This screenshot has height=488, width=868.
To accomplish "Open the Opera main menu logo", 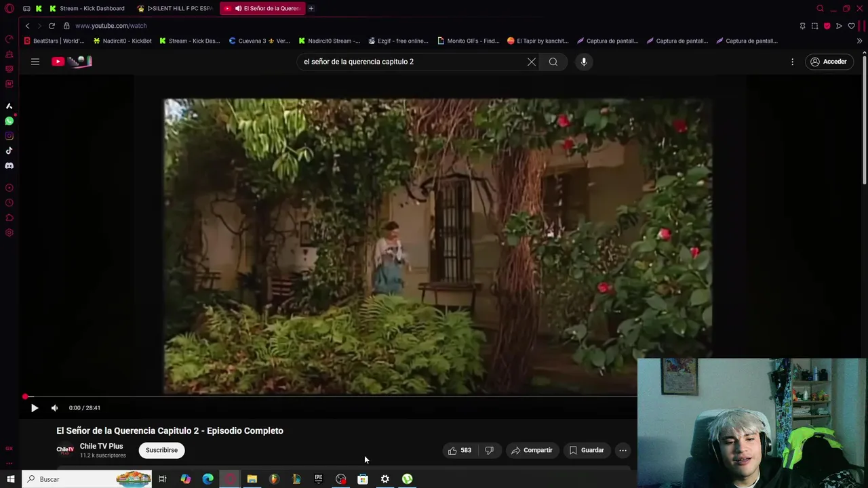I will point(9,8).
